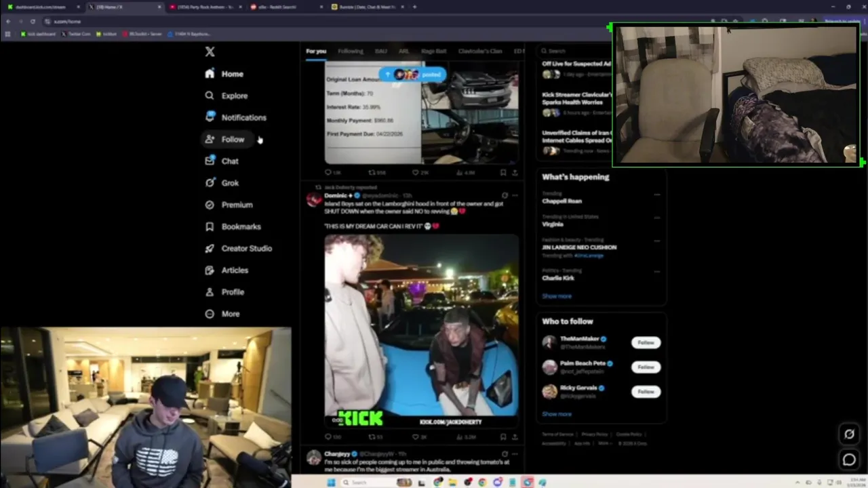The image size is (868, 488).
Task: Go to Home in X sidebar
Action: point(224,74)
